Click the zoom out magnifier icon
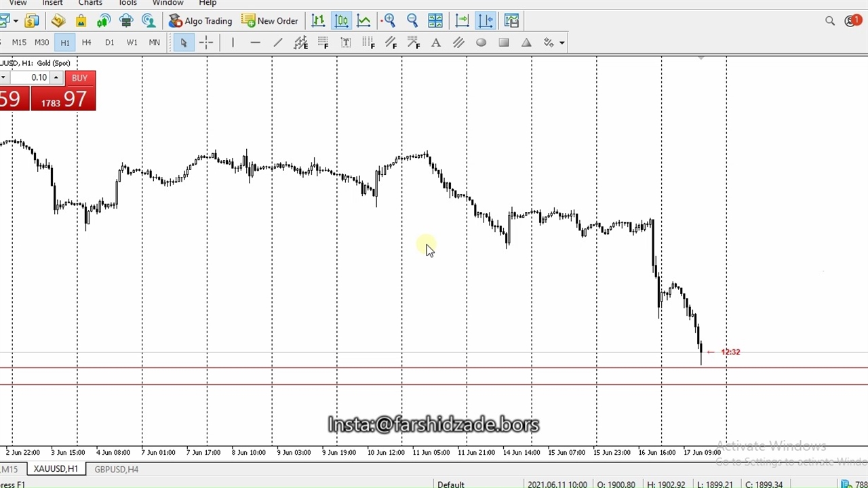The height and width of the screenshot is (488, 868). 412,21
